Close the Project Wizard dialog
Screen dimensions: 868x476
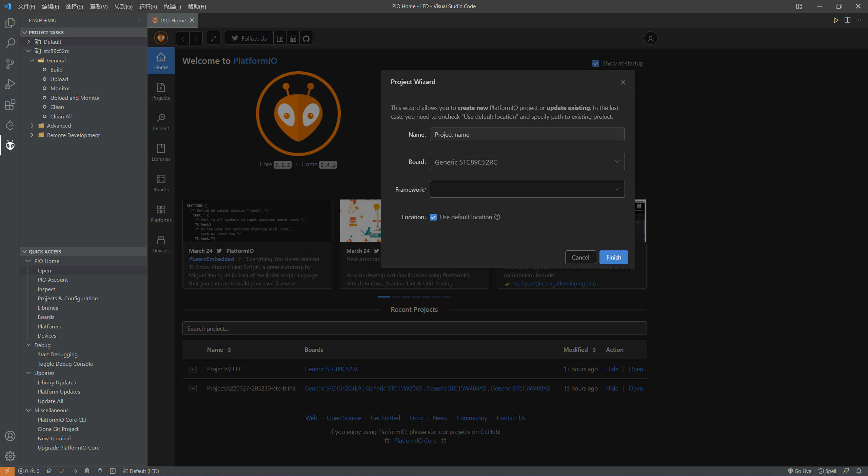click(x=623, y=82)
